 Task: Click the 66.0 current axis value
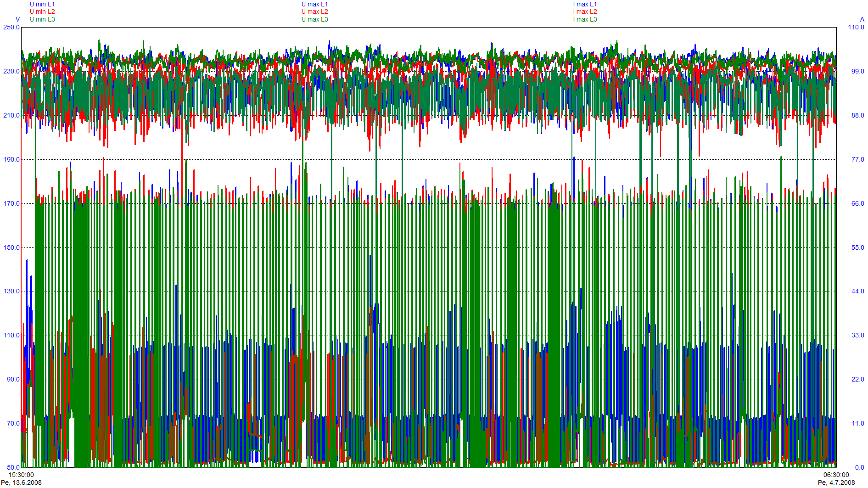(858, 203)
